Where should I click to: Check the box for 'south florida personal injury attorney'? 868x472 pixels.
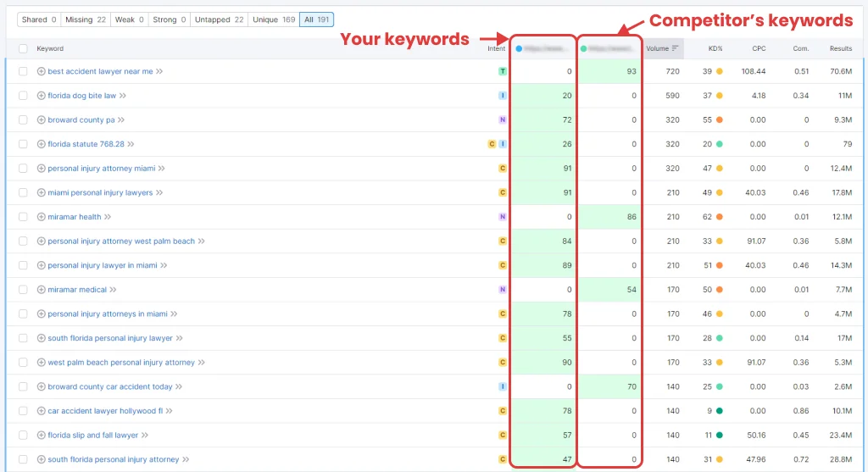[23, 459]
